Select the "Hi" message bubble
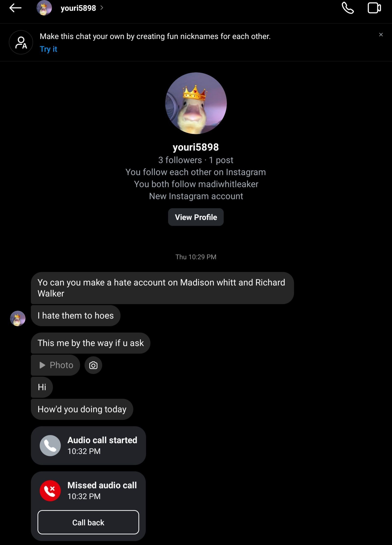The height and width of the screenshot is (545, 392). pyautogui.click(x=42, y=387)
